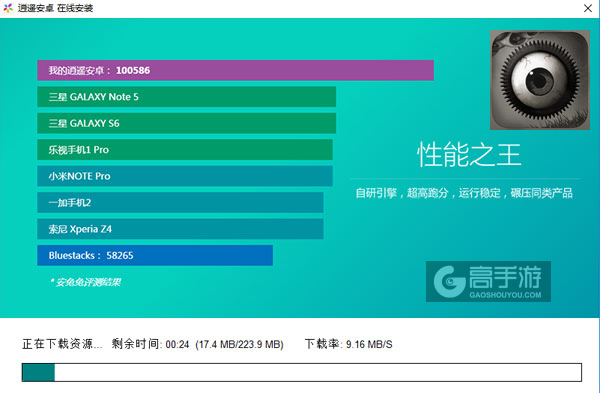Click the 逍遥安卓 在线安装 window title
The image size is (600, 393).
pyautogui.click(x=55, y=8)
